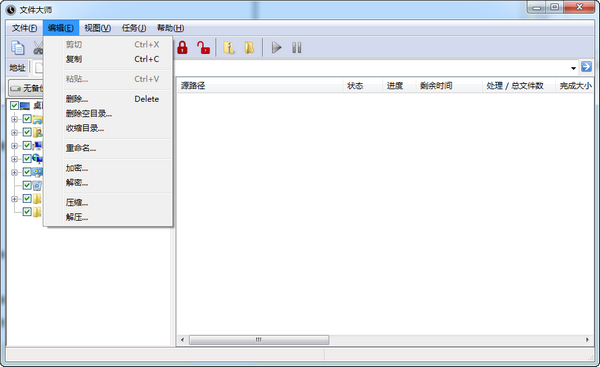
Task: Sort by the 剩余时间 column header
Action: (x=449, y=86)
